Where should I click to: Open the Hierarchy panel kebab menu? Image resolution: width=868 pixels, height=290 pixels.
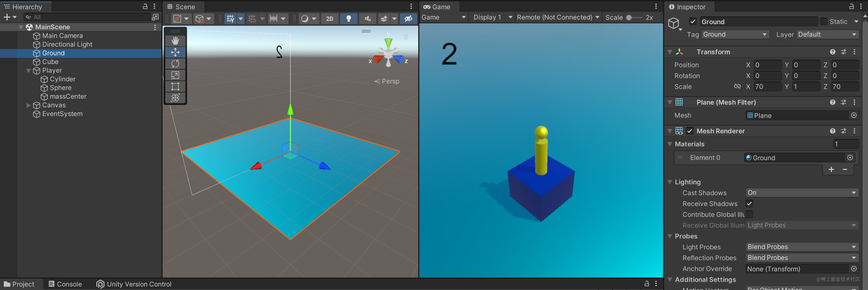[x=155, y=7]
